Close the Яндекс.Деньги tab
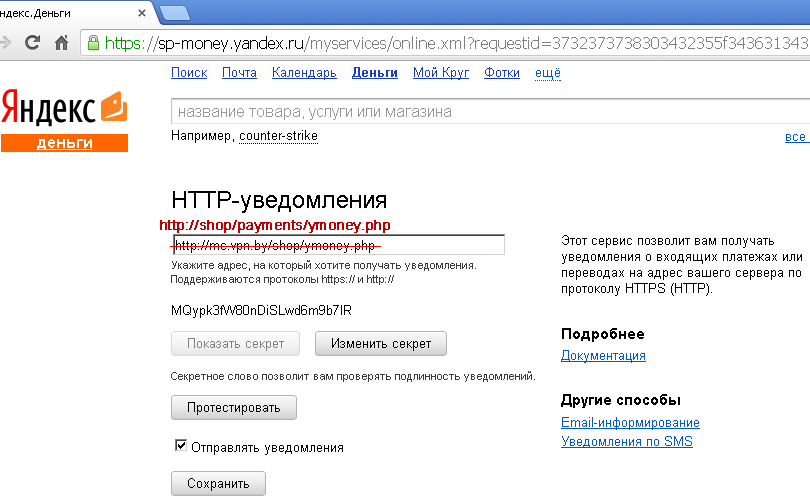810x499 pixels. (140, 13)
